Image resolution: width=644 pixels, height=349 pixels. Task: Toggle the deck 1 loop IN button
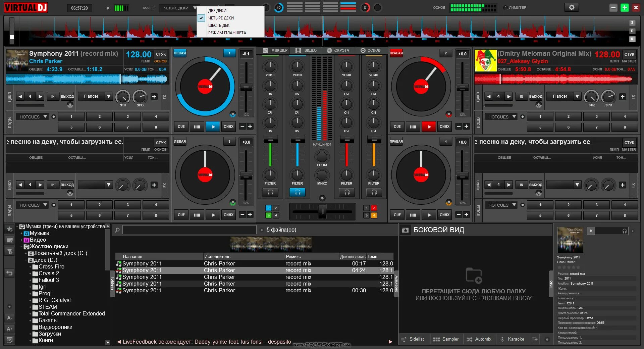(53, 97)
